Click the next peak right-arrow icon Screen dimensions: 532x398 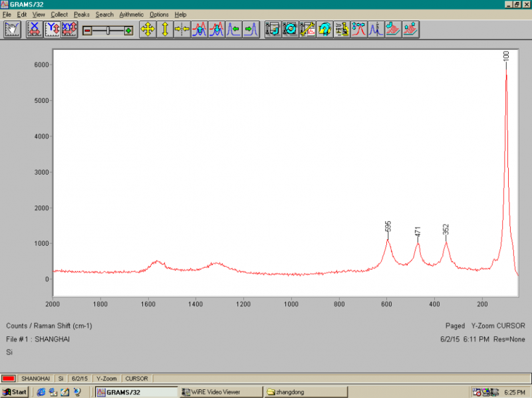coord(251,30)
